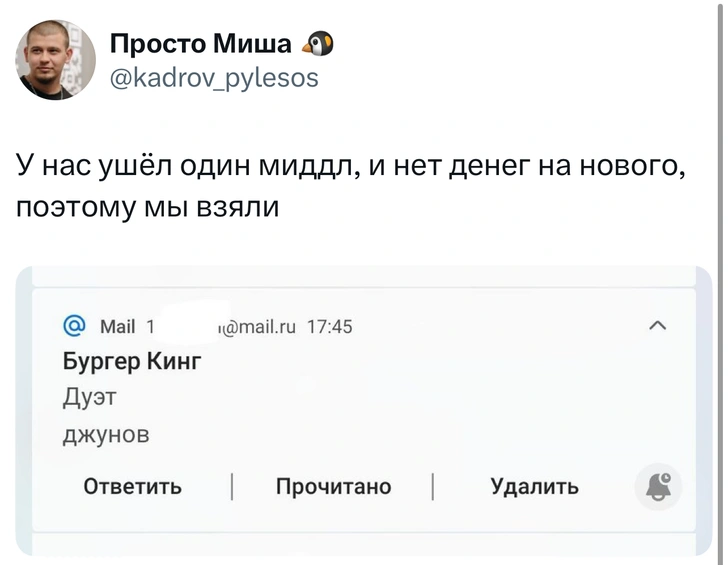Open the @kadrov_pylesos handle link
This screenshot has width=728, height=565.
[x=213, y=76]
